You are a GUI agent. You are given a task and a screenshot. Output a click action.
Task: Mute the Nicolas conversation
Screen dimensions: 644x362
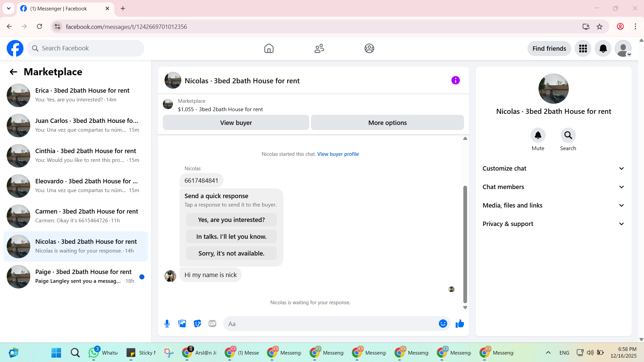click(538, 135)
